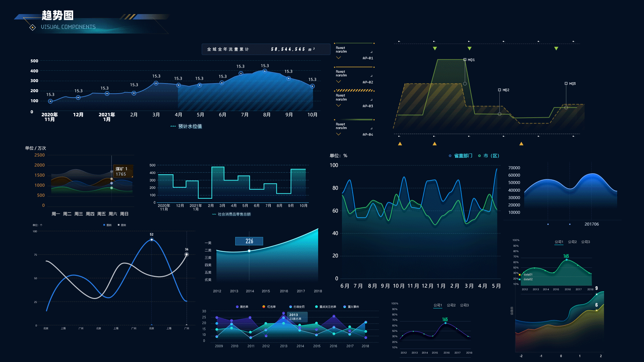
Task: Click the 10月 data point on water level chart
Action: (312, 86)
